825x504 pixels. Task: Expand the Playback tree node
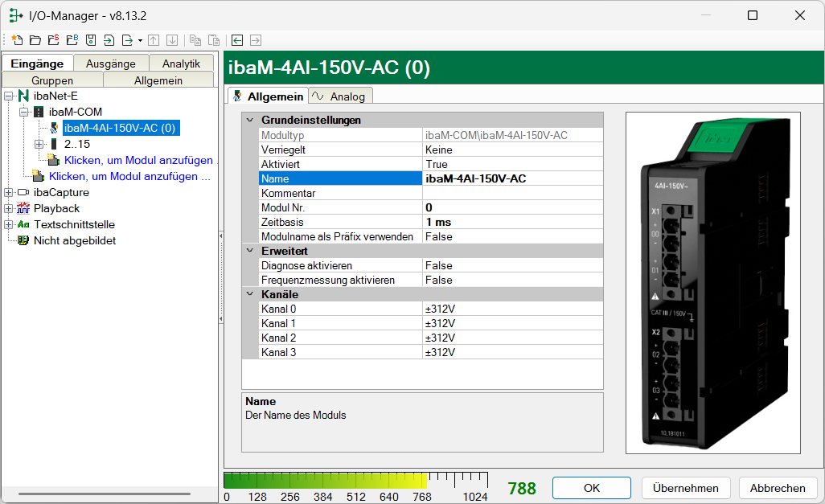point(8,209)
